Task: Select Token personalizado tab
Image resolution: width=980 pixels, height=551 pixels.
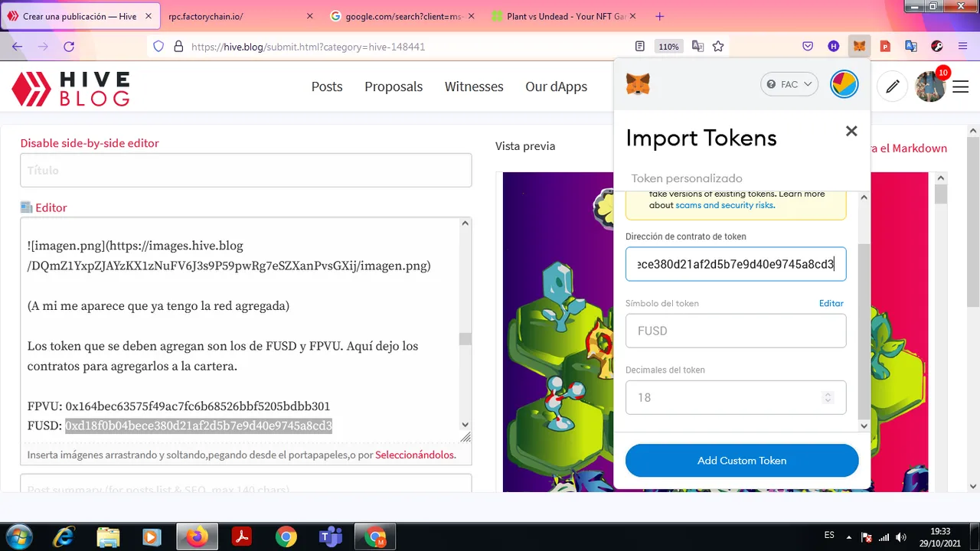Action: pyautogui.click(x=687, y=178)
